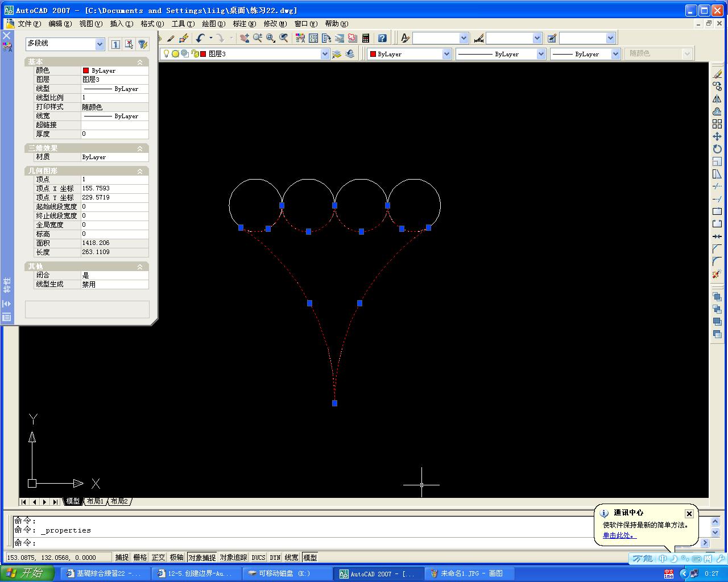Select the Move tool
Viewport: 728px width, 582px height.
pos(717,136)
